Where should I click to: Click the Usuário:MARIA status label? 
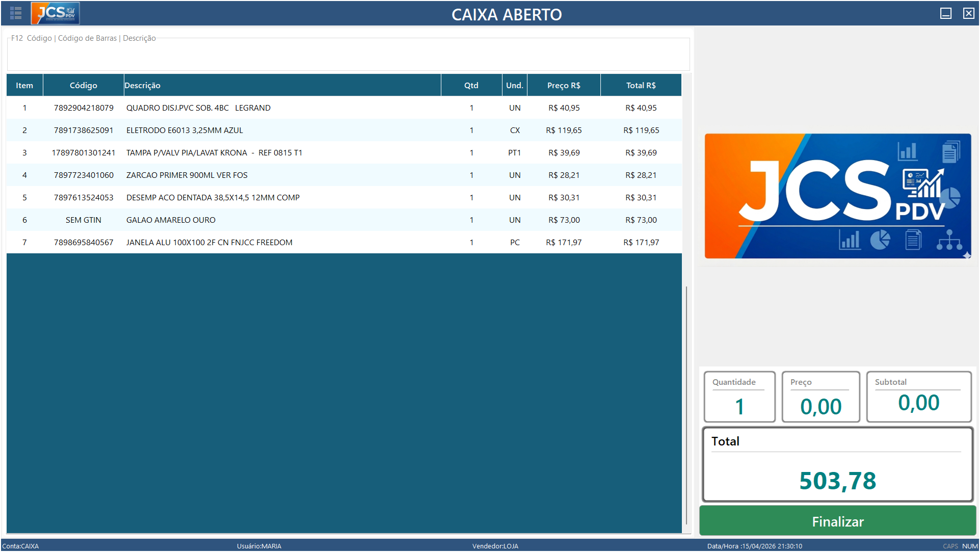tap(259, 546)
